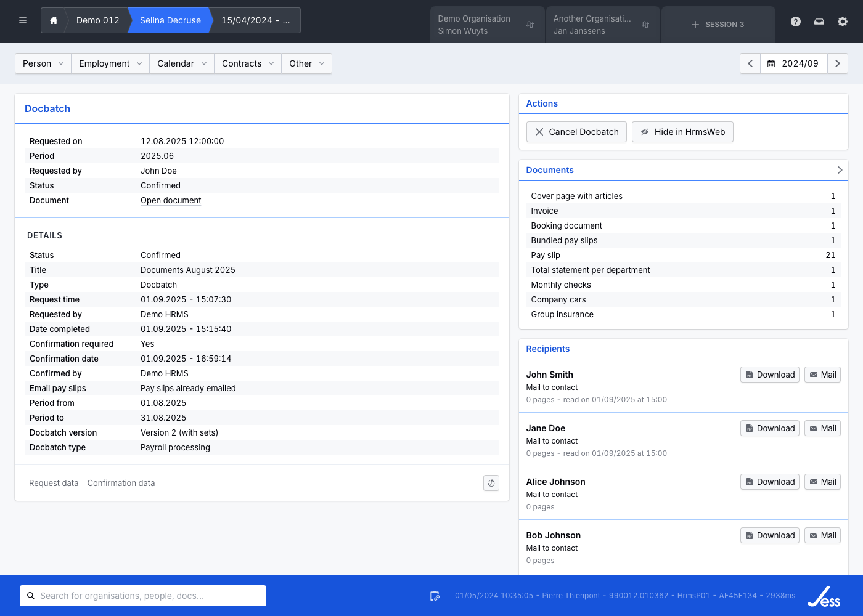Go to next period after 2024/09
This screenshot has height=616, width=863.
837,63
